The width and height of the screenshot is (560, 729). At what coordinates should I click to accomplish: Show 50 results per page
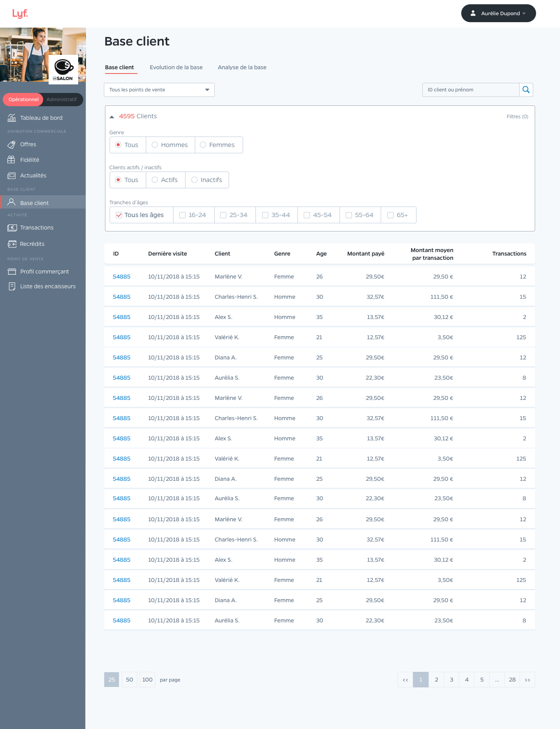click(x=129, y=680)
